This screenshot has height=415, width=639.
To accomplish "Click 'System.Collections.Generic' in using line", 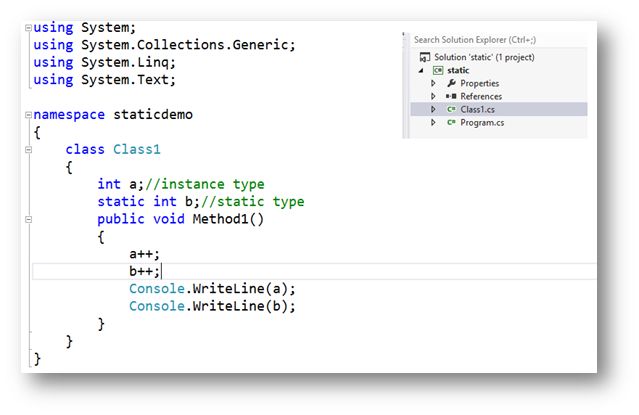I will [185, 45].
